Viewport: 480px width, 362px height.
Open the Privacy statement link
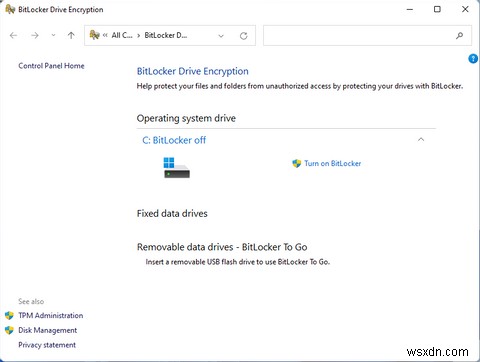pyautogui.click(x=47, y=345)
